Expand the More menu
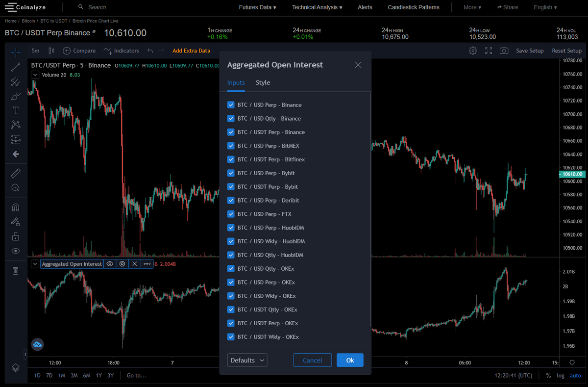 (472, 7)
